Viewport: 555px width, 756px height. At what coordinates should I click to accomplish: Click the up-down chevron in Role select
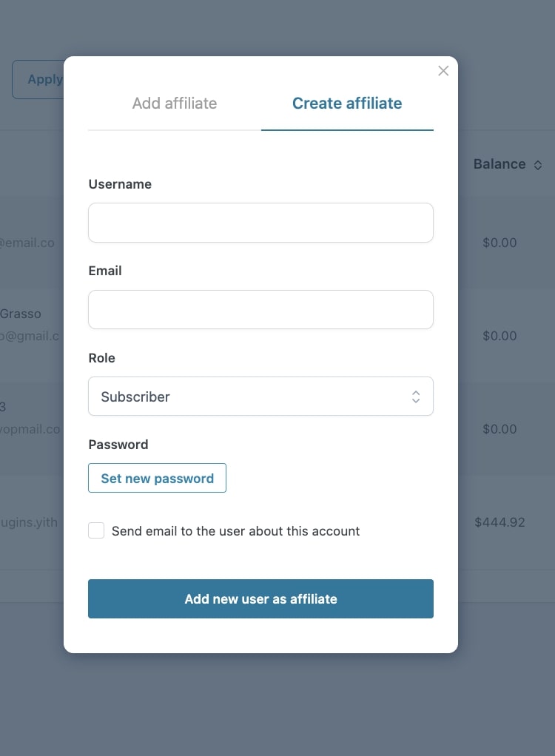(x=416, y=396)
